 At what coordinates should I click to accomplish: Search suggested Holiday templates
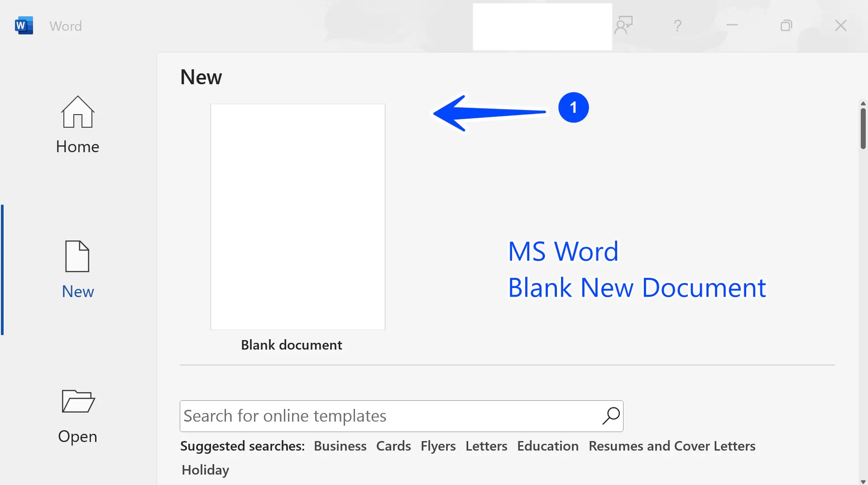pos(205,470)
